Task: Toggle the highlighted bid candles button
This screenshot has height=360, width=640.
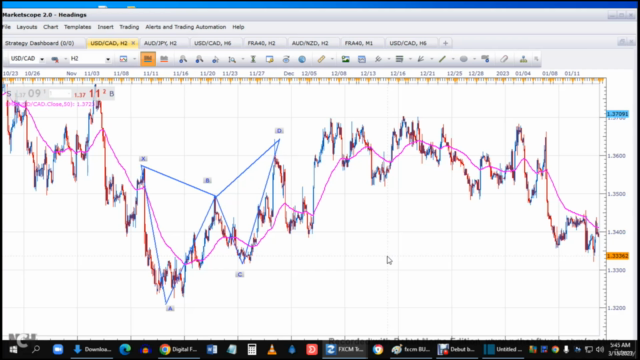Action: 148,59
